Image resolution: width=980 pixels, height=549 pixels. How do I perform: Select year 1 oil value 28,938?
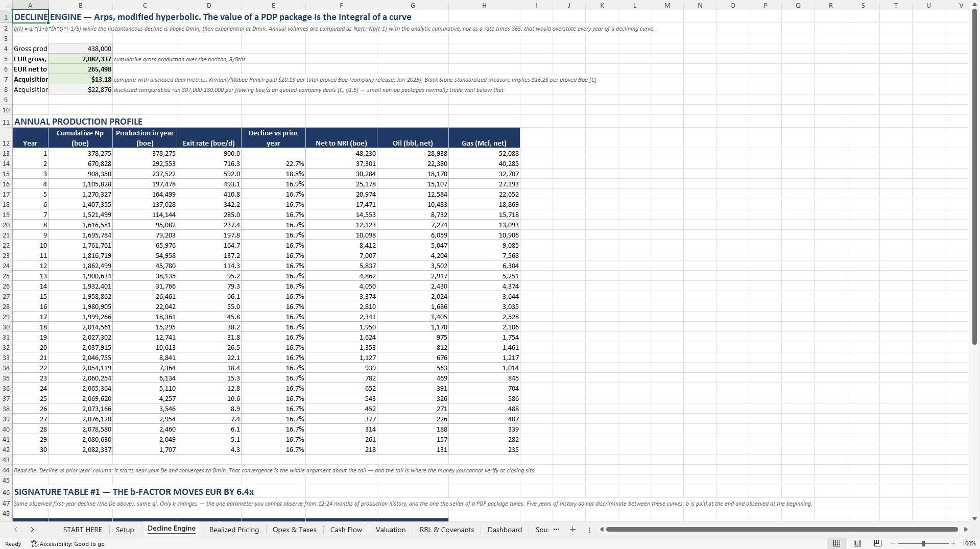(413, 153)
